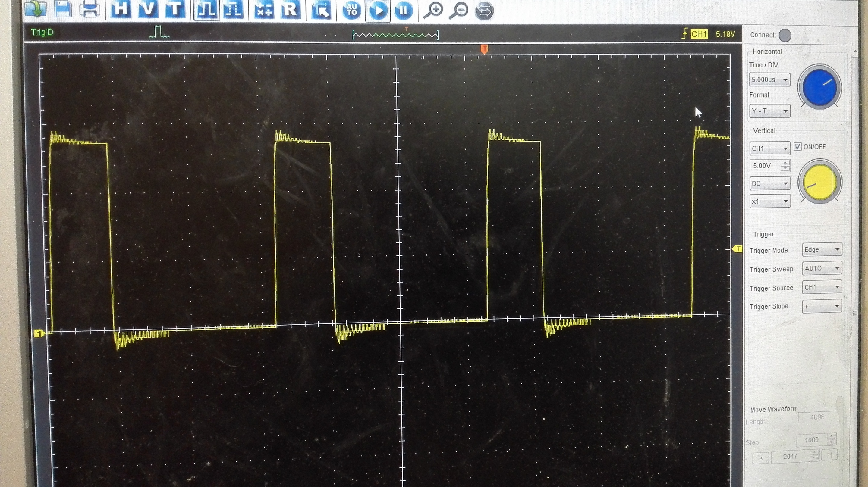The height and width of the screenshot is (487, 868).
Task: Open the Time/DIV 5.000us dropdown
Action: click(770, 80)
